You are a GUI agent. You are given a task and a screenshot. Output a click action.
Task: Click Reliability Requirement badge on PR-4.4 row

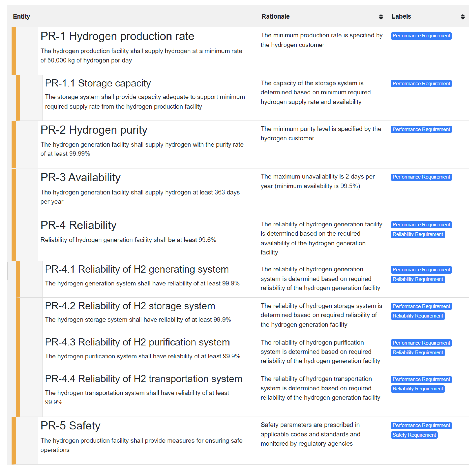point(418,389)
